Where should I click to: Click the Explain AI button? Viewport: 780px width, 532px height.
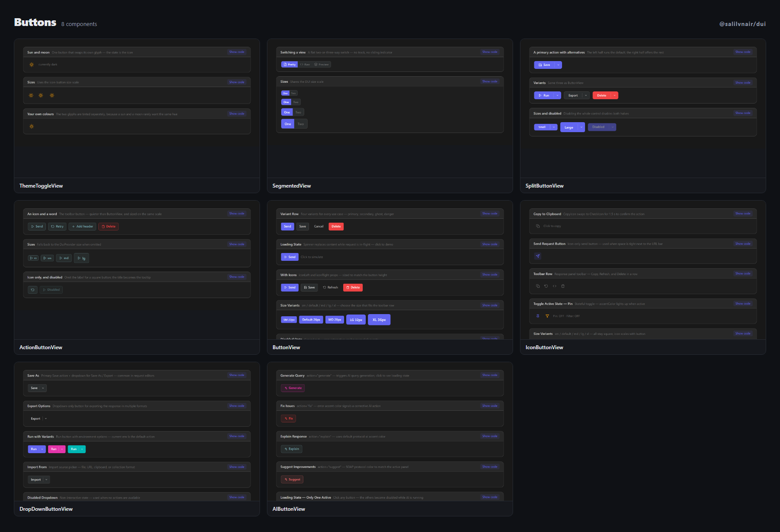pos(292,449)
